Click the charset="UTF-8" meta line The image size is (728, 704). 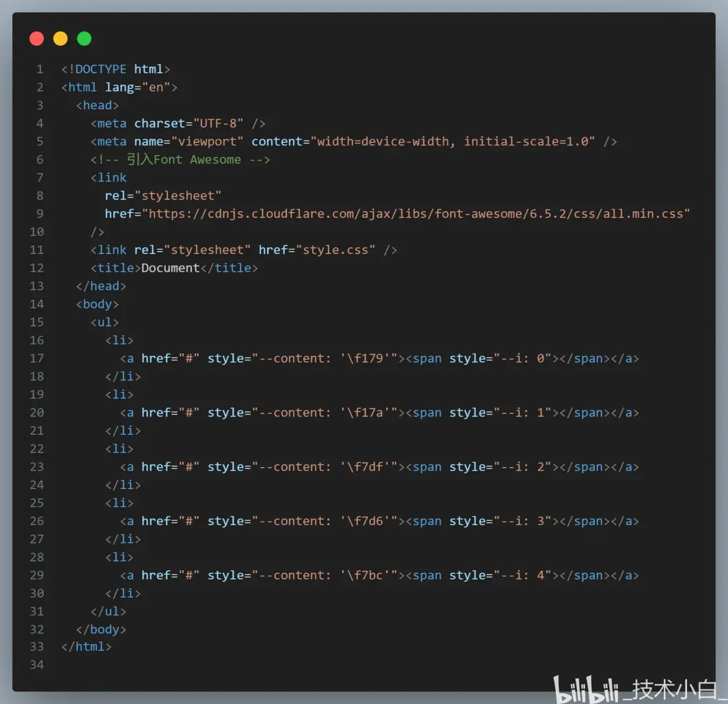pyautogui.click(x=178, y=123)
